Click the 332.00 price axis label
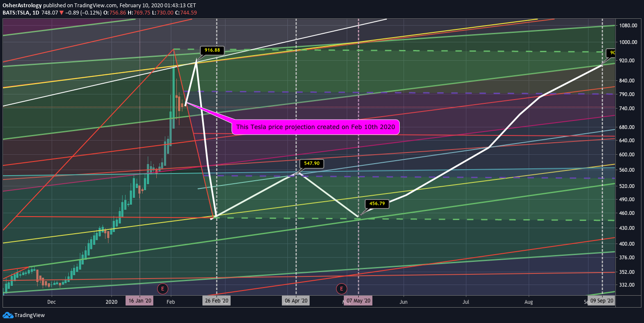Image resolution: width=644 pixels, height=323 pixels. pyautogui.click(x=628, y=285)
